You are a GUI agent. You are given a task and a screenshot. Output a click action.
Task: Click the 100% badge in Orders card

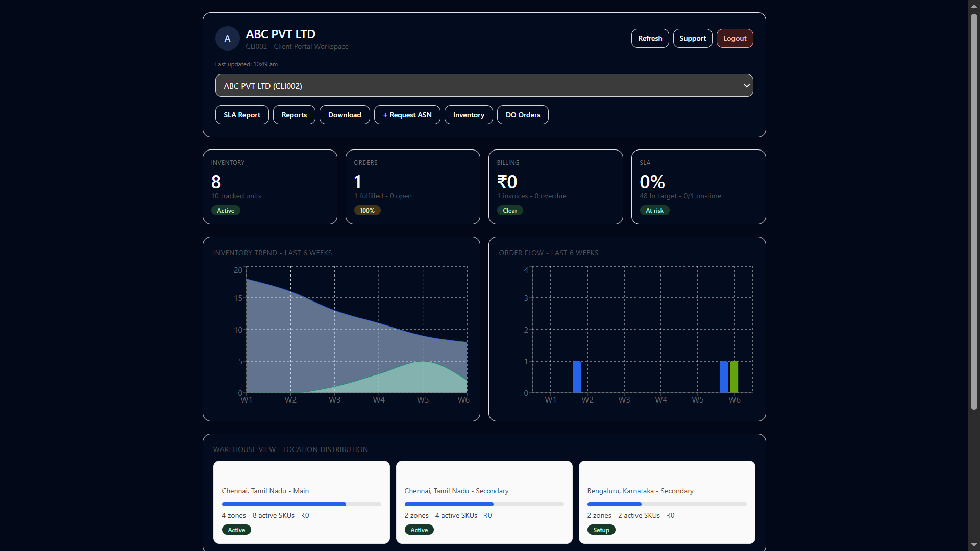point(367,210)
